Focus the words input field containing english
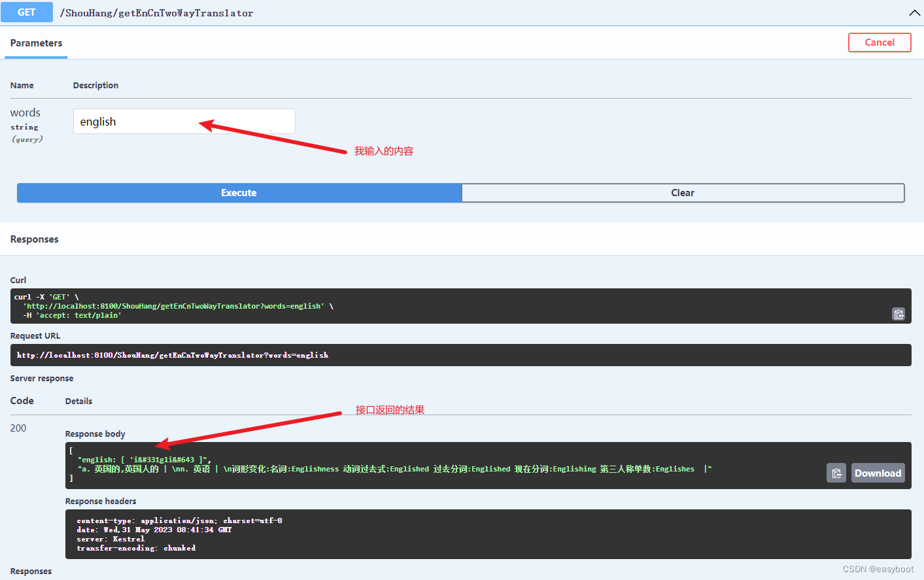924x580 pixels. click(x=184, y=122)
